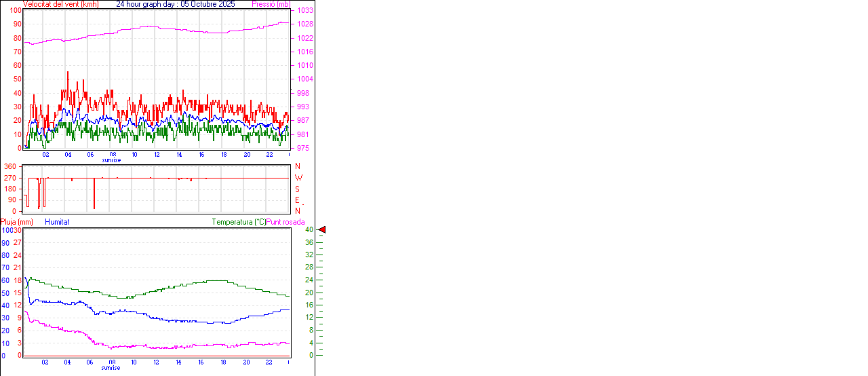Click the 22 hour tick under the temperature graph
Viewport: 868px width, 376px height.
(x=269, y=362)
